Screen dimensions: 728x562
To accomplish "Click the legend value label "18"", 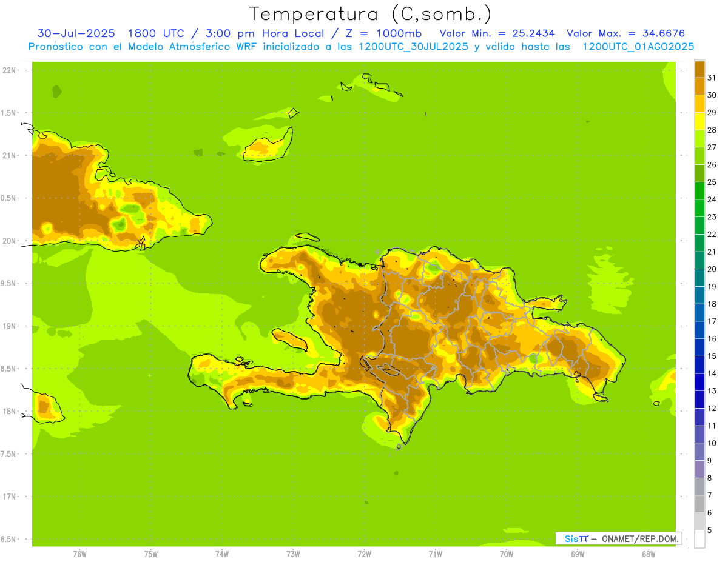I will tap(712, 304).
